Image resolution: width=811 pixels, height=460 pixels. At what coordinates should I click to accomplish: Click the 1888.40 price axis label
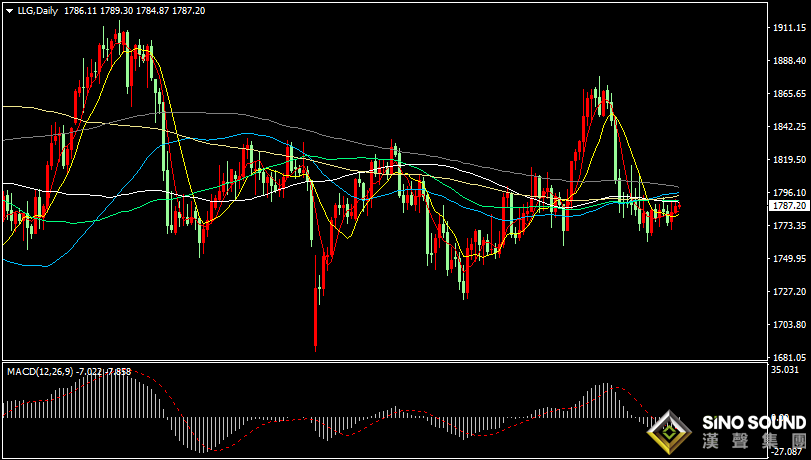789,61
